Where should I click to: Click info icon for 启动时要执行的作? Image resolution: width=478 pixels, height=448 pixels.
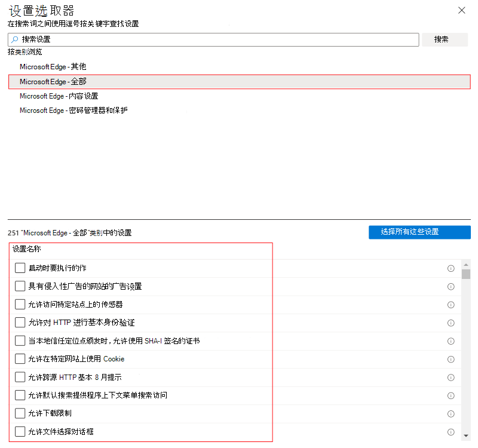pos(451,268)
